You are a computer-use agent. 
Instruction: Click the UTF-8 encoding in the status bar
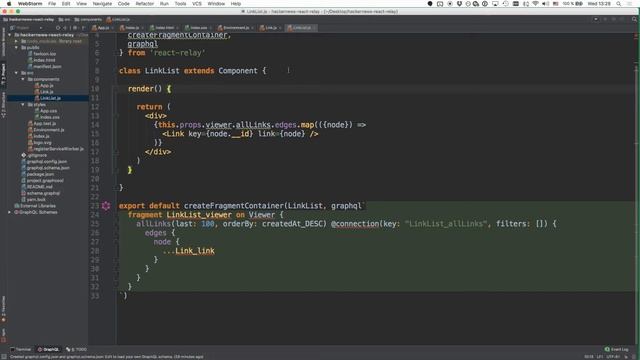tap(613, 357)
